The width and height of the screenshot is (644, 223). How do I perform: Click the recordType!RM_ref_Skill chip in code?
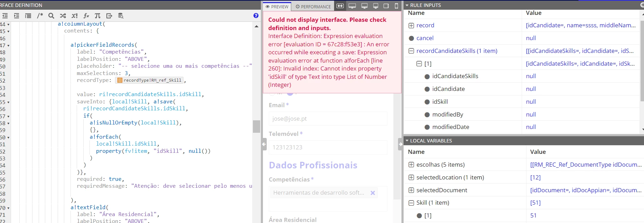click(x=149, y=80)
